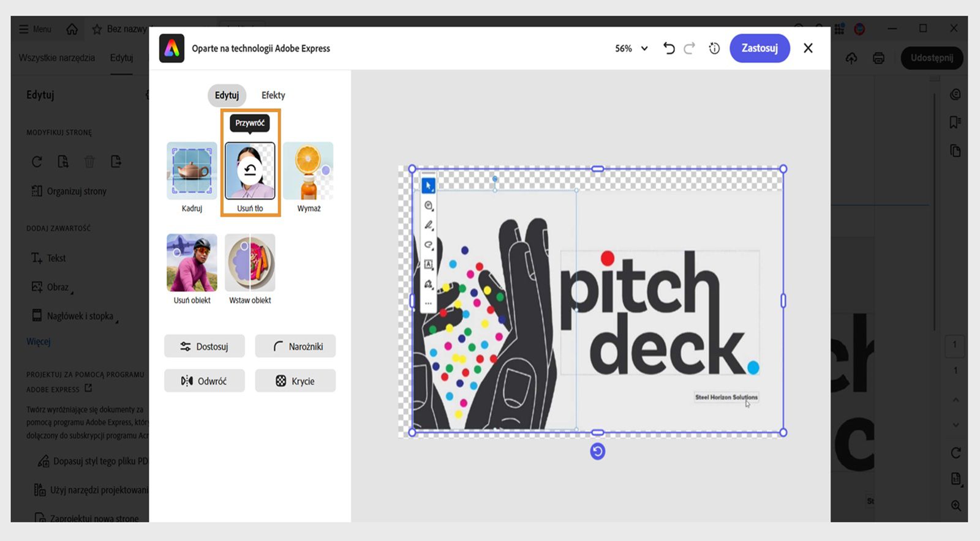Switch to the Efekty tab
980x541 pixels.
273,95
